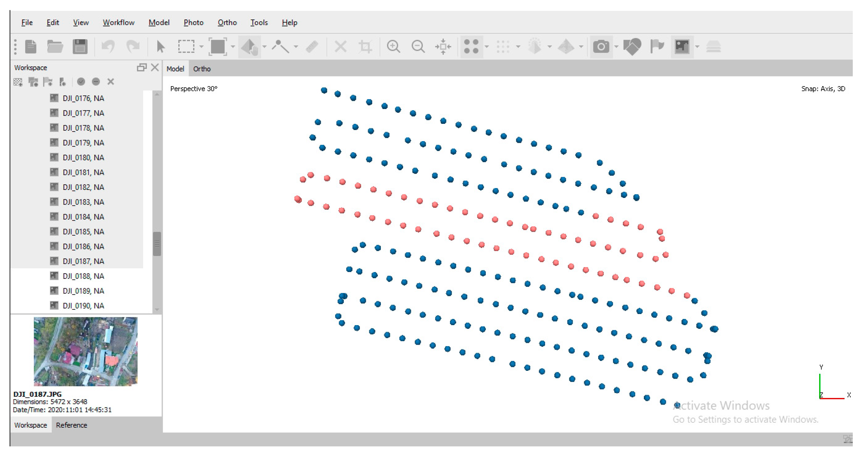Click the Reset View icon
The height and width of the screenshot is (458, 868).
pyautogui.click(x=443, y=46)
